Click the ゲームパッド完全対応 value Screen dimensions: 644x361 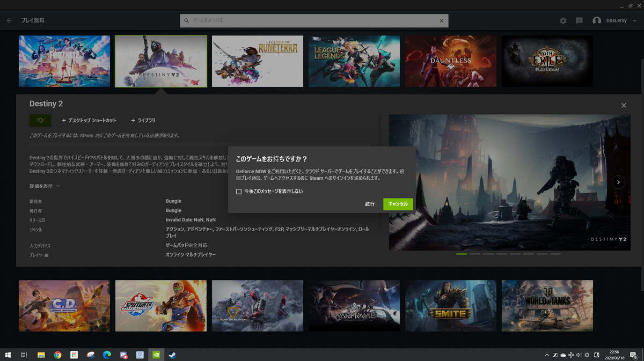187,245
